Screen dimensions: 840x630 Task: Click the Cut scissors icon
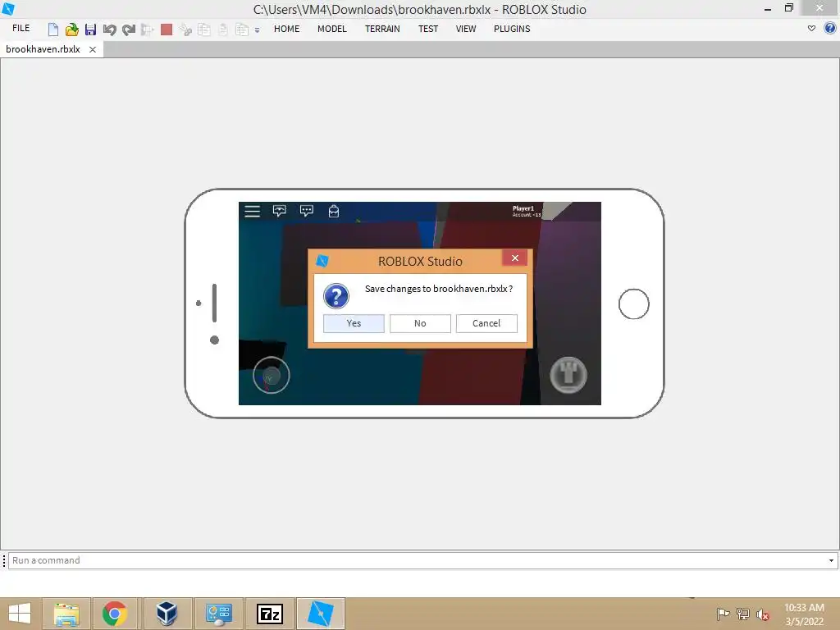(185, 30)
